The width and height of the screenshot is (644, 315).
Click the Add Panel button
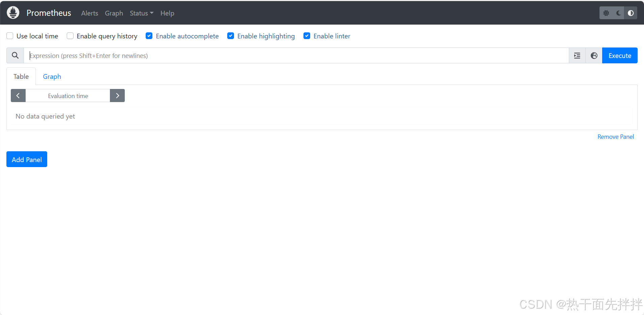[x=27, y=159]
